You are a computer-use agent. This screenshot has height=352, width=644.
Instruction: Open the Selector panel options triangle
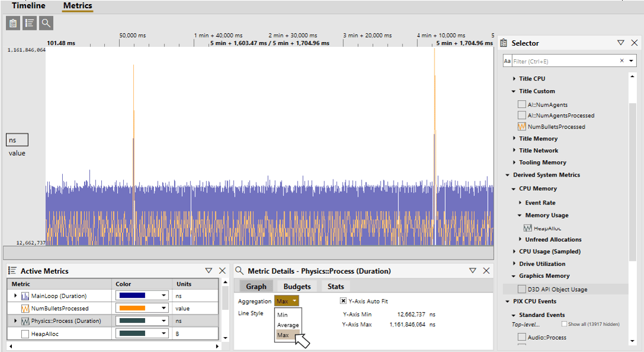click(x=620, y=43)
